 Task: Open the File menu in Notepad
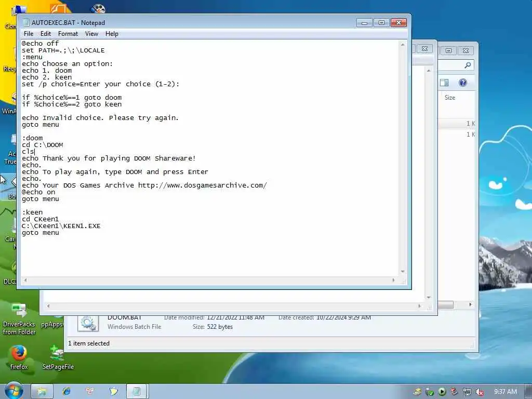29,34
